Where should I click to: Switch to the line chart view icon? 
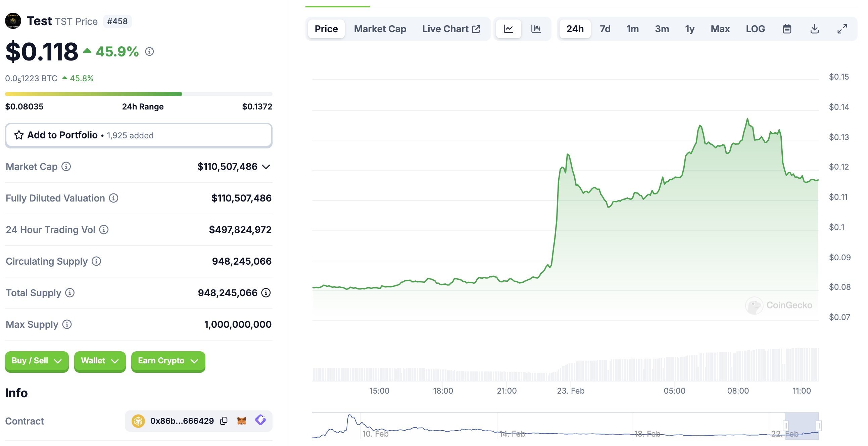click(508, 29)
